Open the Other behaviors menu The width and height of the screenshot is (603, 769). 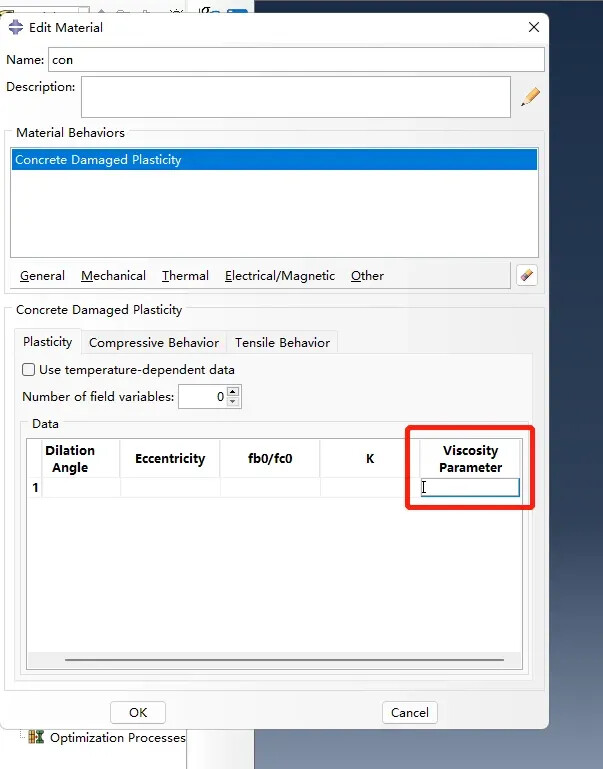tap(367, 276)
